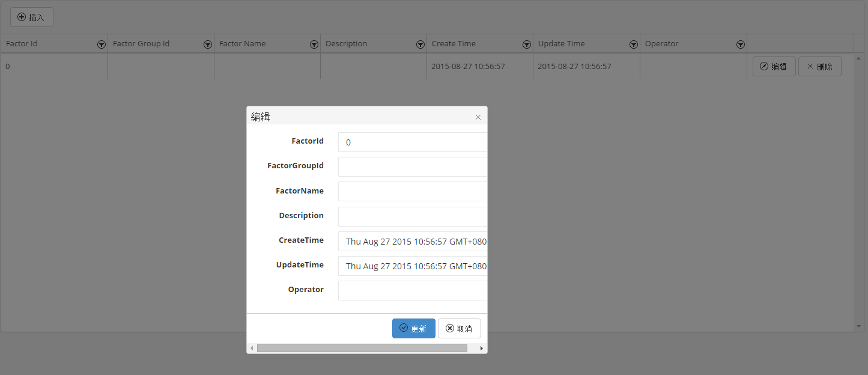
Task: Sort by Factor Name column header
Action: pos(242,44)
